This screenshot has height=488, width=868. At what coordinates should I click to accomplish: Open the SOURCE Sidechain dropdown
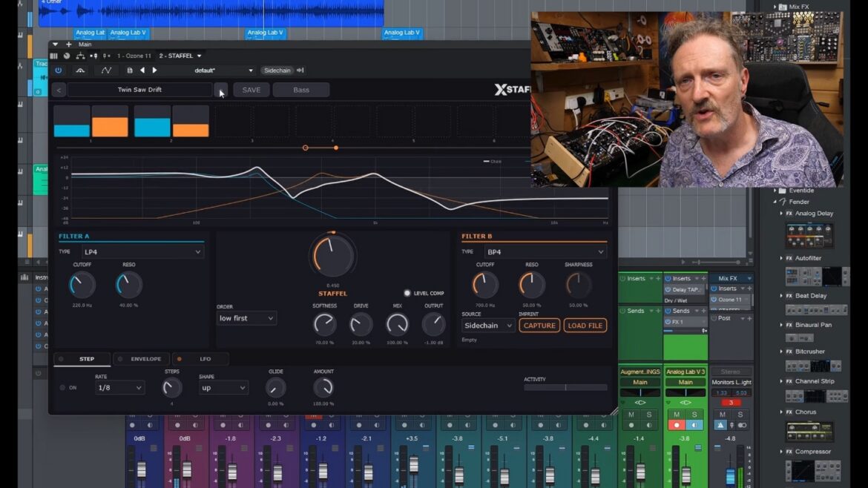(487, 326)
